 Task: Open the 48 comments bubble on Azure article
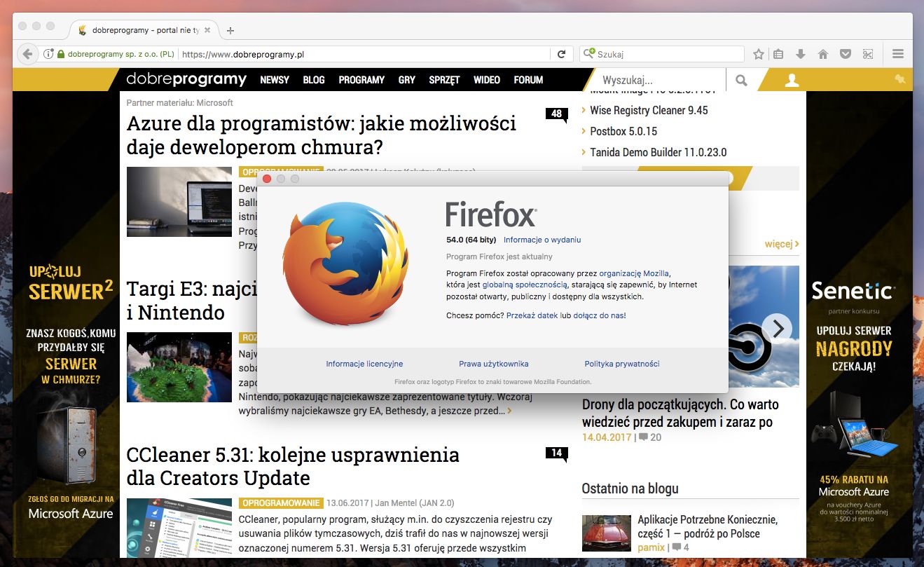(x=557, y=114)
